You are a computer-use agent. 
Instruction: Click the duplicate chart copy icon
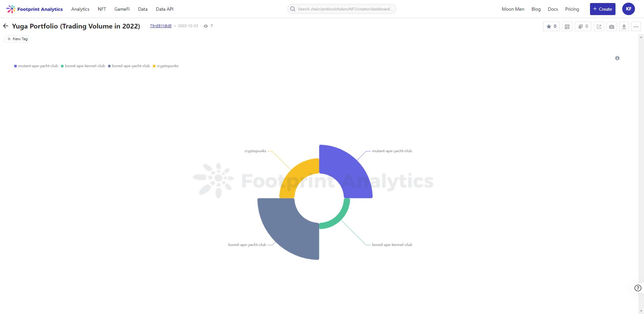pyautogui.click(x=583, y=26)
